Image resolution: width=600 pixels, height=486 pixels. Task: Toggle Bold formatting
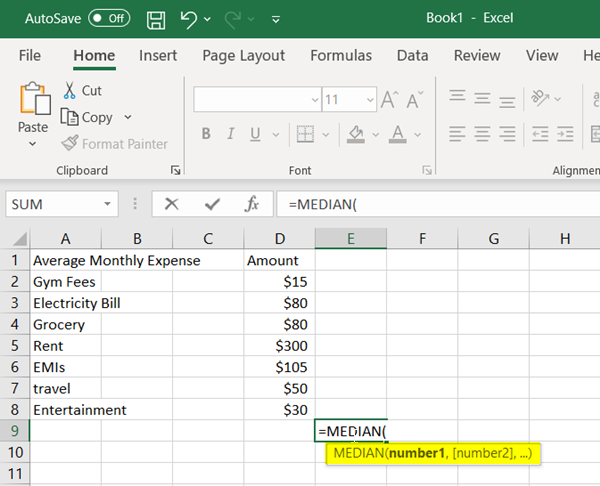pyautogui.click(x=207, y=134)
